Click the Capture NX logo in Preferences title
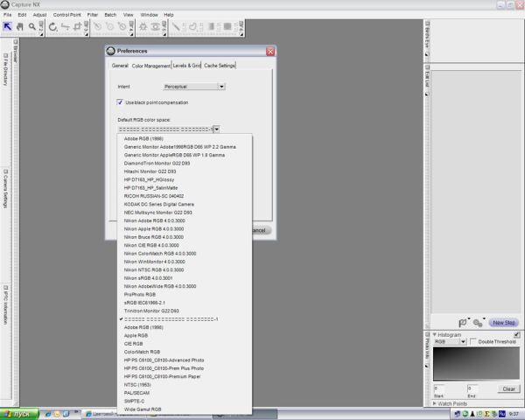 coord(110,51)
